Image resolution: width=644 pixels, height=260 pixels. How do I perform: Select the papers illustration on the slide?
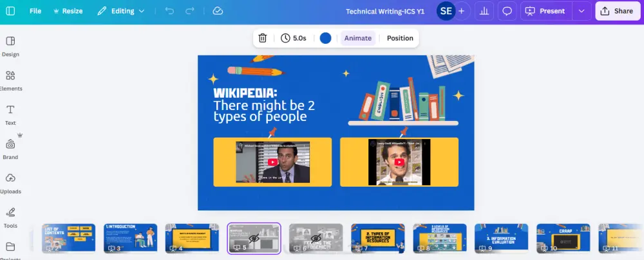tap(451, 66)
